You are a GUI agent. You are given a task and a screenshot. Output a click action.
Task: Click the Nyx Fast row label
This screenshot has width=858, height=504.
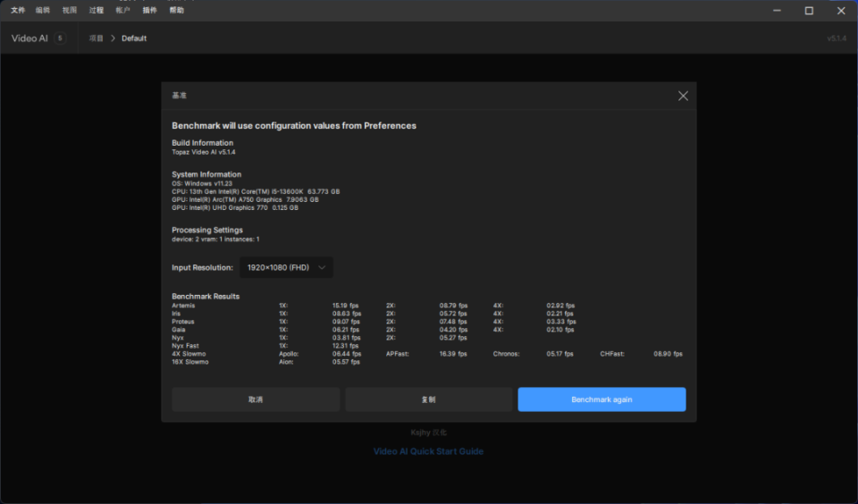(x=186, y=346)
